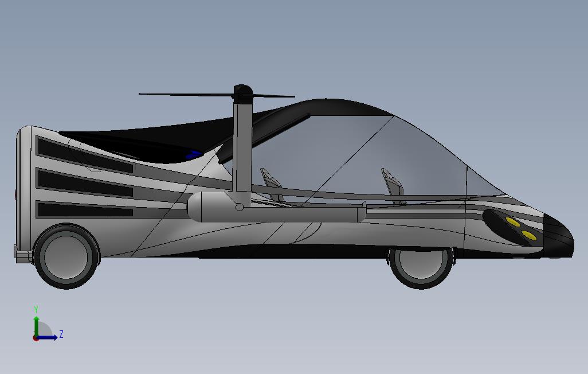Click the blue Z axis arrow of the triad
This screenshot has height=374, width=588.
tap(48, 337)
